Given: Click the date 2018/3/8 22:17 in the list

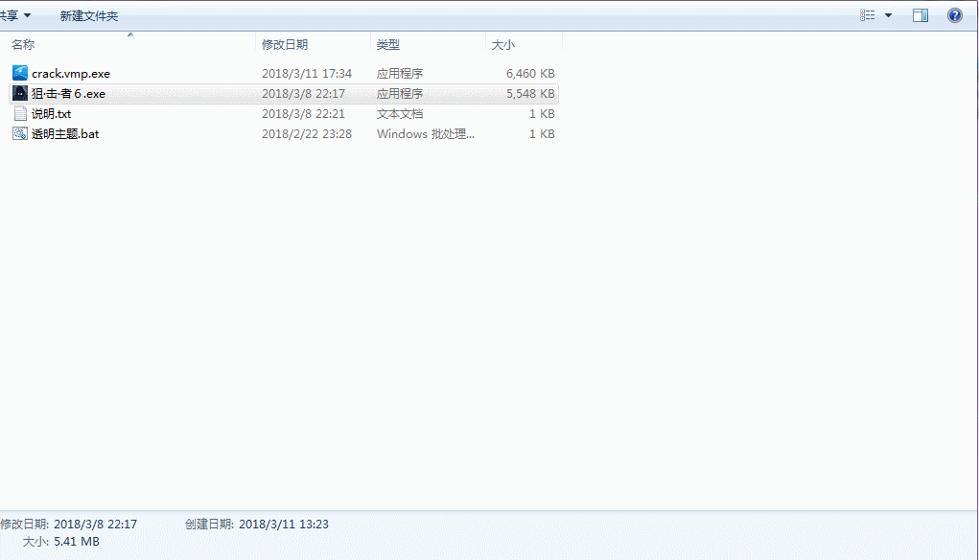Looking at the screenshot, I should [303, 94].
